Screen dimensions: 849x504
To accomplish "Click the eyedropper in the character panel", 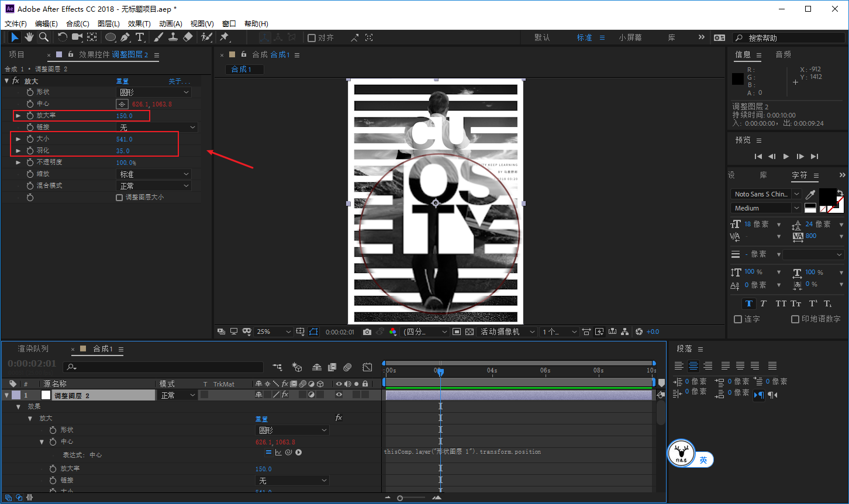I will 811,194.
